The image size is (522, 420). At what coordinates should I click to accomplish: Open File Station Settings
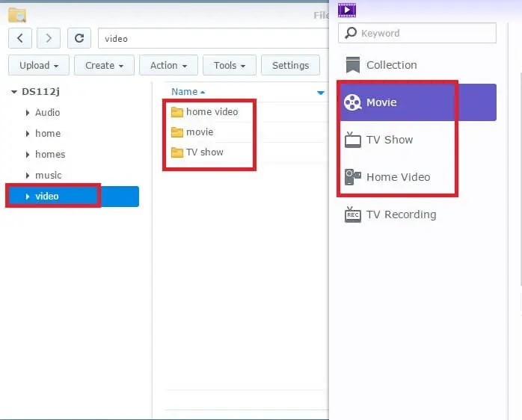coord(290,65)
